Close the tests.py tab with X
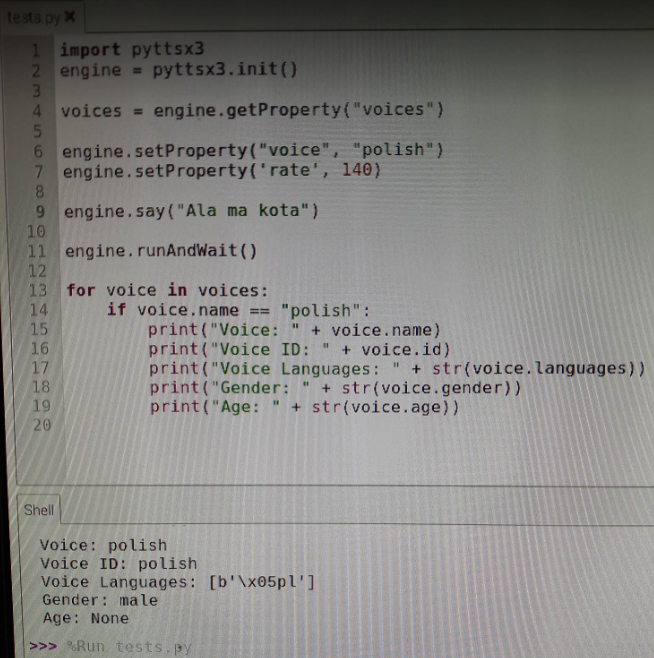654x658 pixels. point(70,17)
